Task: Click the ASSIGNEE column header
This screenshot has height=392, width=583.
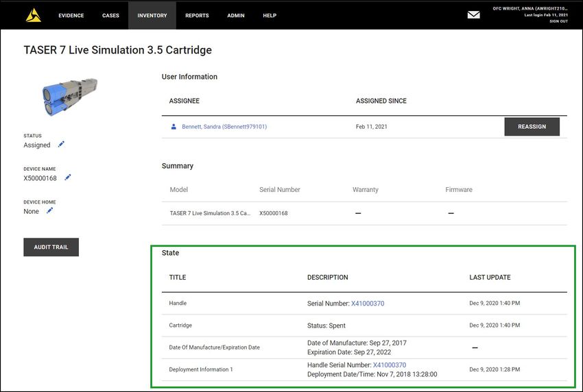Action: coord(185,101)
